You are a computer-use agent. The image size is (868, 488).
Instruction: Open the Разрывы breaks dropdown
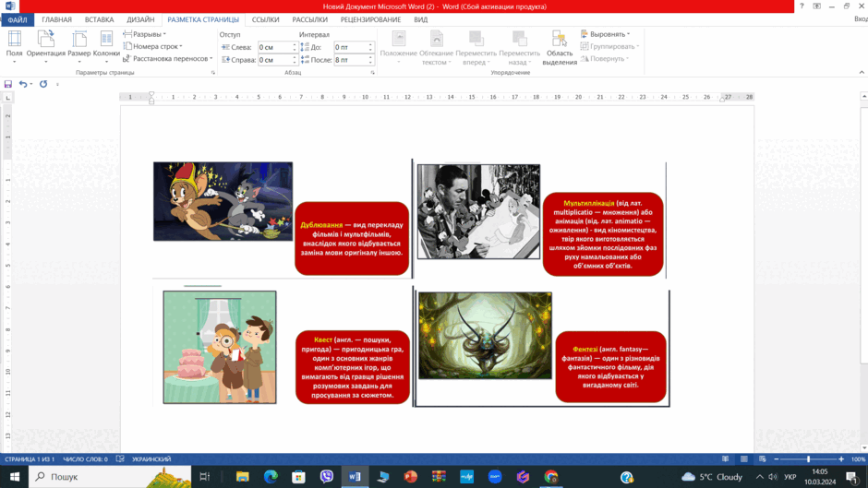point(145,34)
